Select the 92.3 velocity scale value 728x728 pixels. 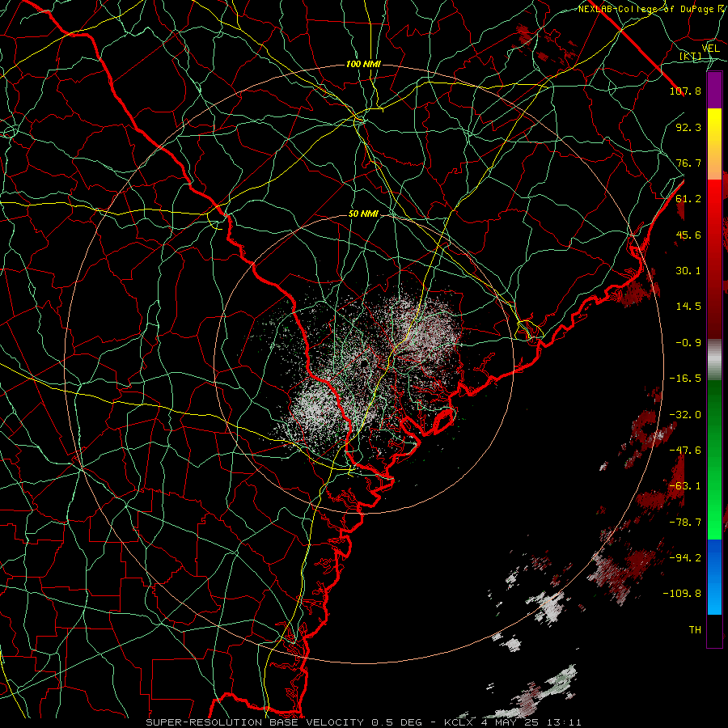[x=688, y=127]
